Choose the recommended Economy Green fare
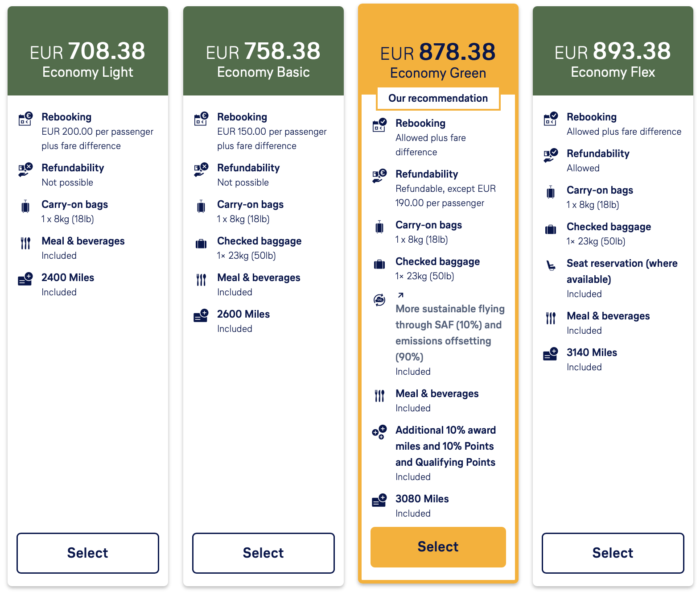700x592 pixels. coord(438,547)
